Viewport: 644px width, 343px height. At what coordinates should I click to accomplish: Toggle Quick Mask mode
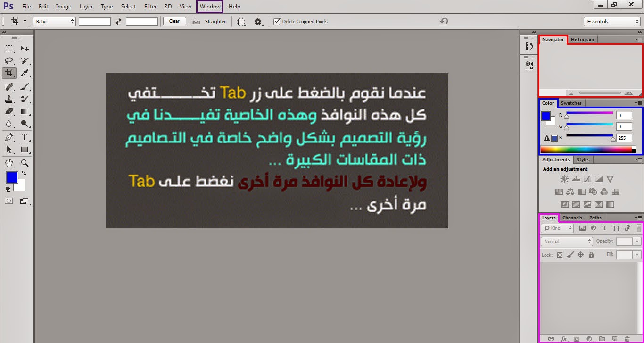9,201
